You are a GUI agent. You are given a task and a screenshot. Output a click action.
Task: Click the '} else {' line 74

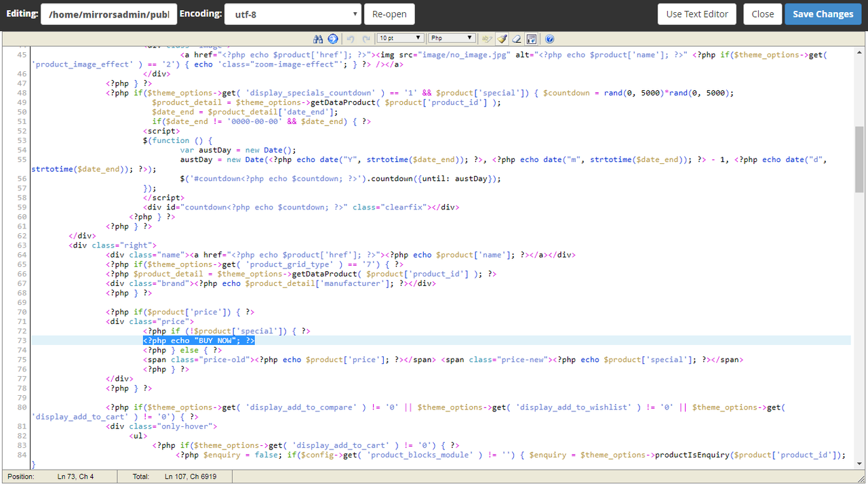(x=182, y=350)
